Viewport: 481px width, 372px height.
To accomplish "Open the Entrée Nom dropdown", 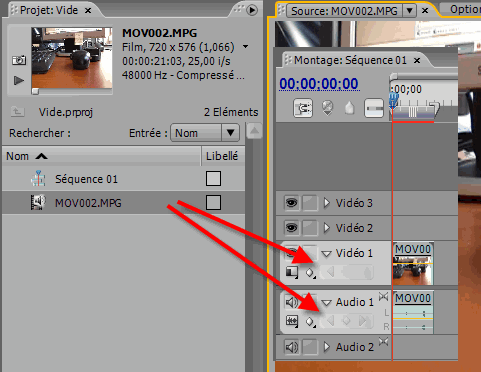I will click(x=205, y=133).
